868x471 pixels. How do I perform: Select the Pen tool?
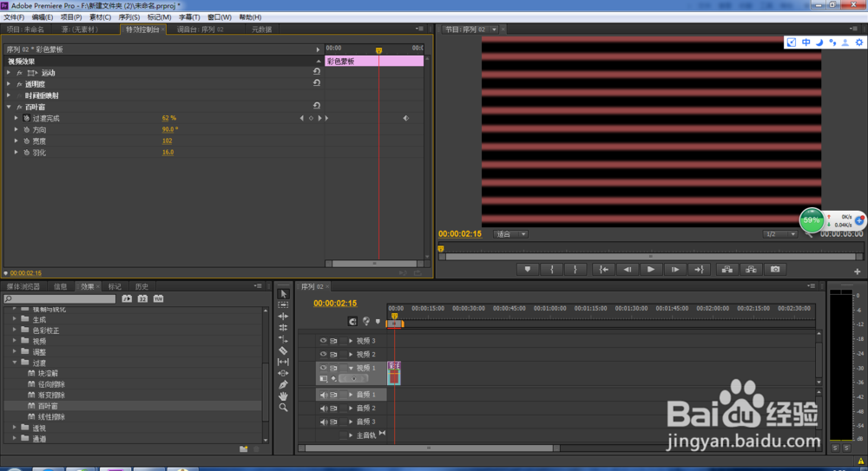284,384
